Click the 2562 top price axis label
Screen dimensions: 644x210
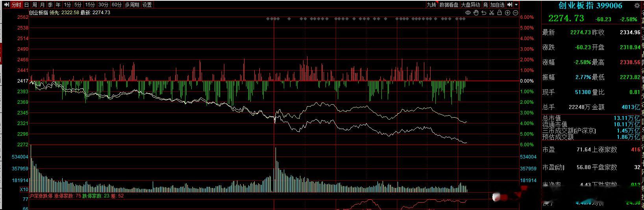coord(23,17)
